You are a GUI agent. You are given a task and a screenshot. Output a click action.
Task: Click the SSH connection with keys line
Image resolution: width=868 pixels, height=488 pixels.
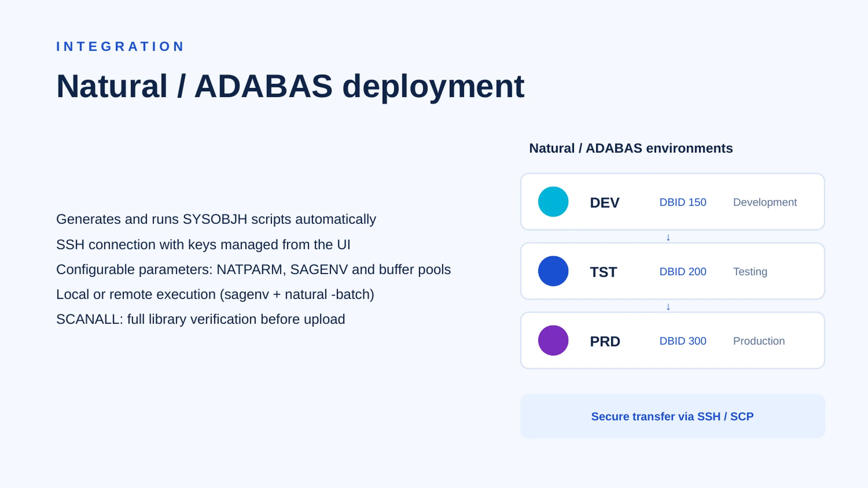coord(203,245)
